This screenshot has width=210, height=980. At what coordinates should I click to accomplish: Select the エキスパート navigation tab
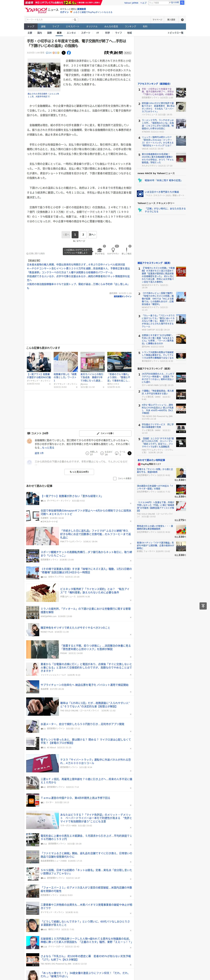(x=72, y=27)
